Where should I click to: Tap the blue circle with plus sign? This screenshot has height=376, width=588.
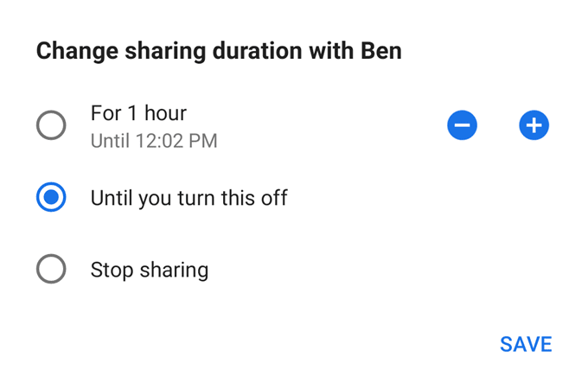[x=534, y=125]
